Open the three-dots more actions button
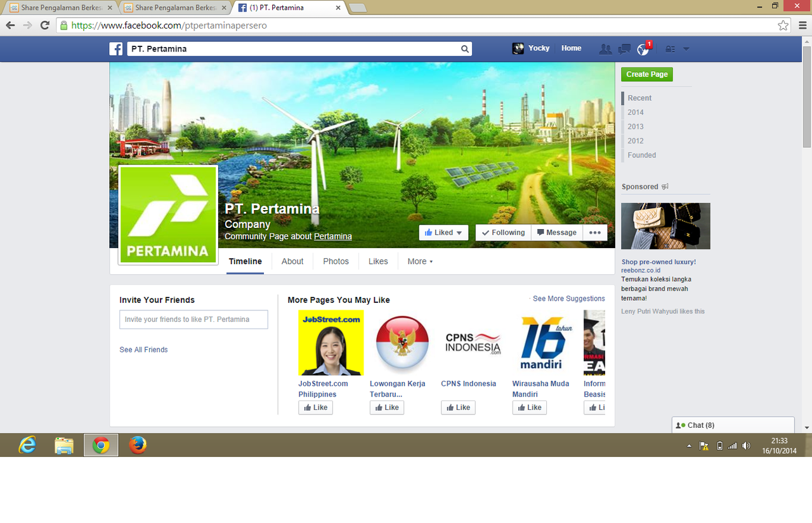The width and height of the screenshot is (812, 523). (594, 232)
